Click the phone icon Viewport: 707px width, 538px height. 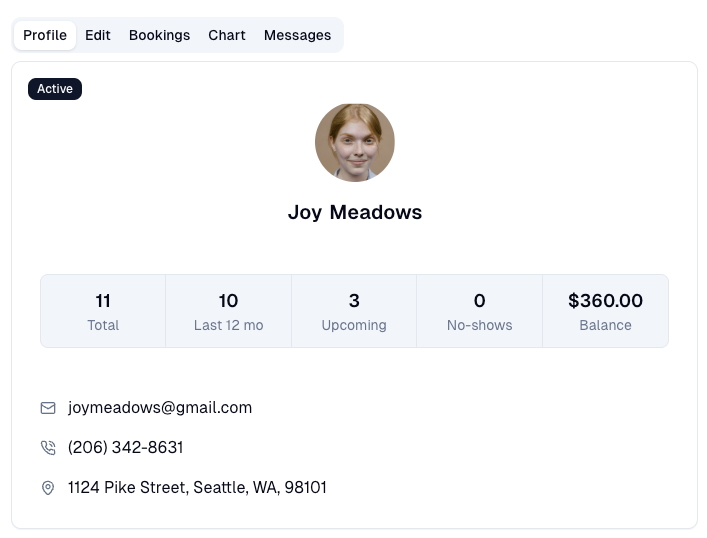pyautogui.click(x=48, y=448)
